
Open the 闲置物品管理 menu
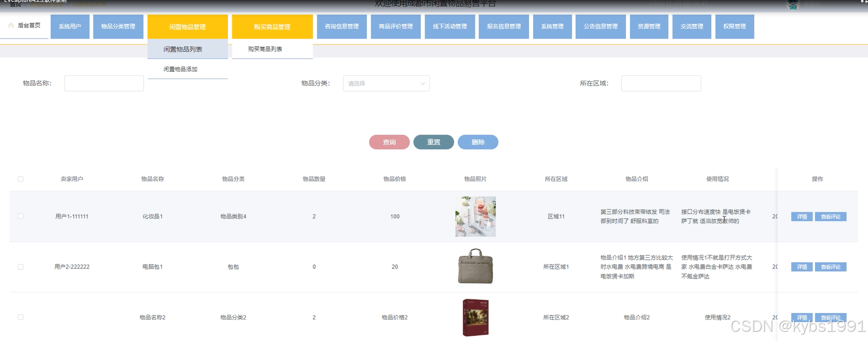pos(187,27)
